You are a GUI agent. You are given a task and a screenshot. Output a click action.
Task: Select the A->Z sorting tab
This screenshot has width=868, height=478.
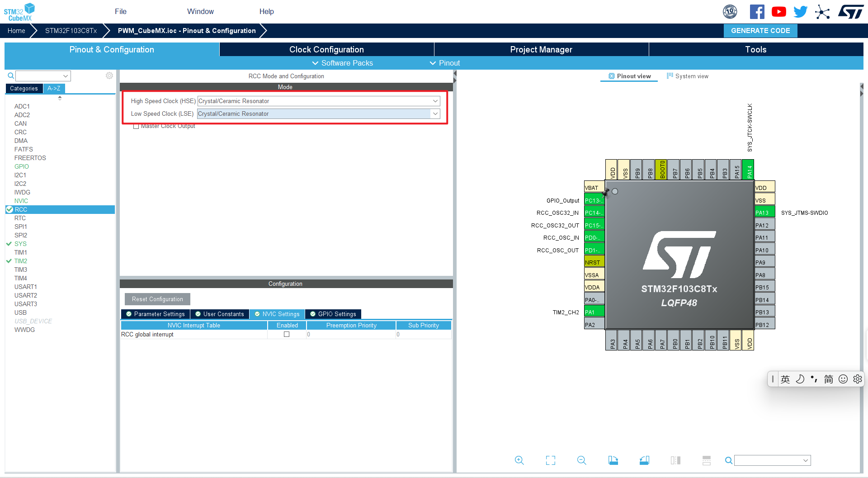(54, 88)
